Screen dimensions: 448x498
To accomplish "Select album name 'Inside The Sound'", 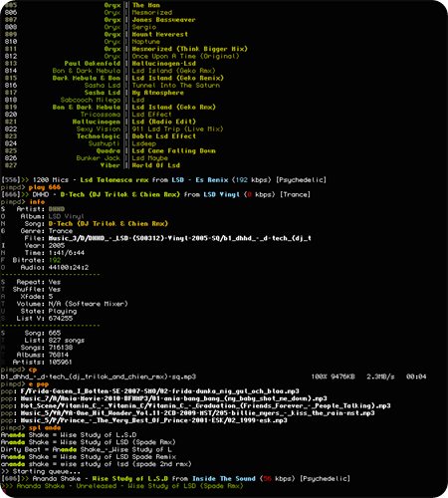I will click(x=224, y=479).
